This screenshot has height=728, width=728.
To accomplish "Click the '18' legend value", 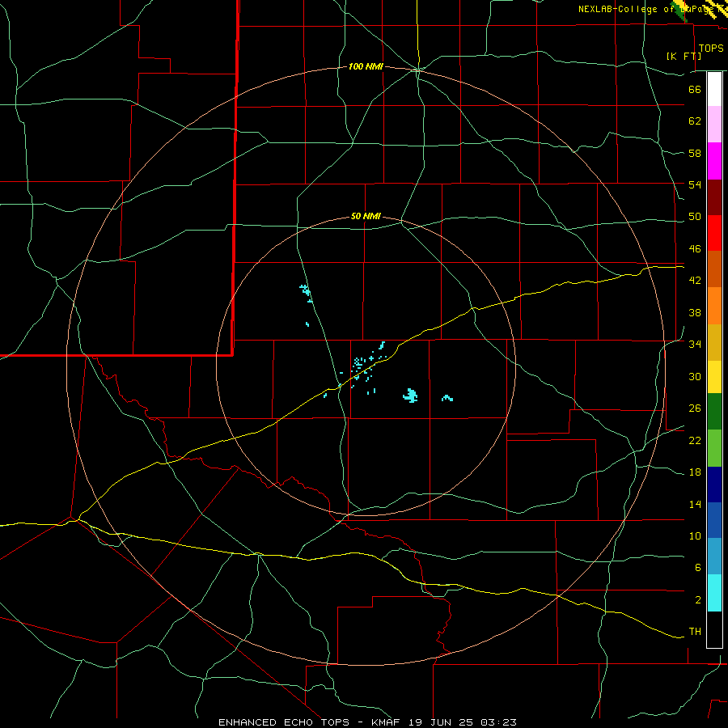I will click(695, 472).
